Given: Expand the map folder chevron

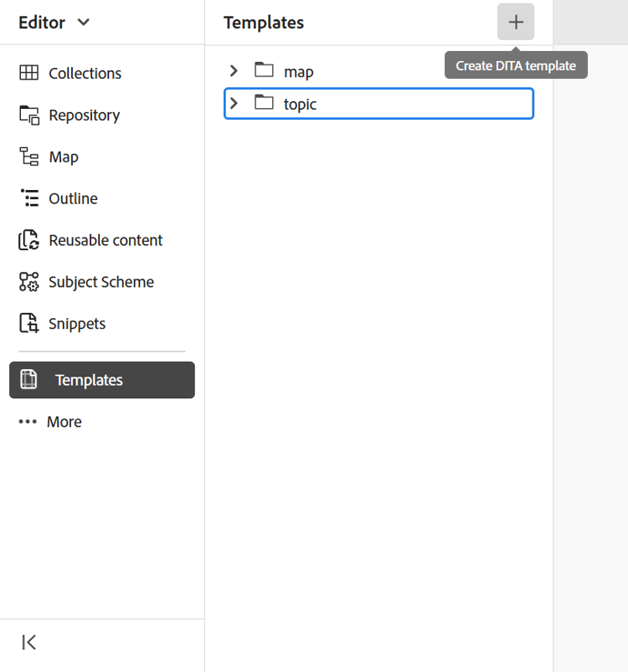Looking at the screenshot, I should [234, 71].
